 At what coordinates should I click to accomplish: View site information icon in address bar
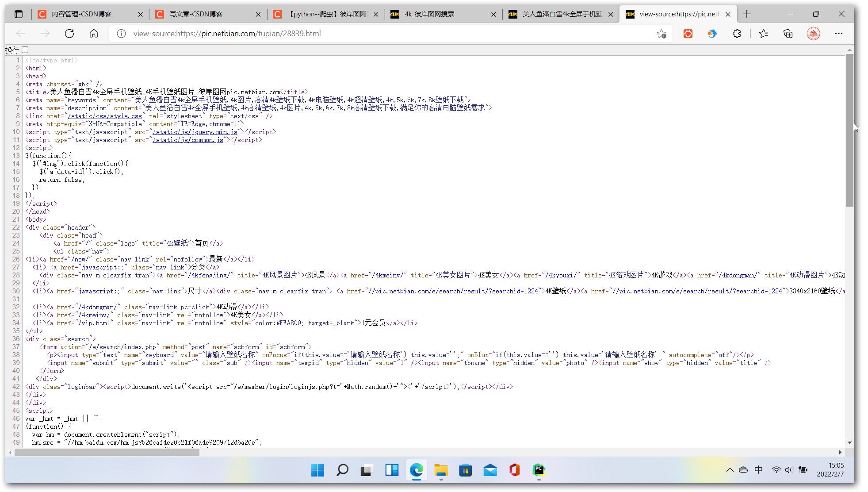[x=121, y=34]
